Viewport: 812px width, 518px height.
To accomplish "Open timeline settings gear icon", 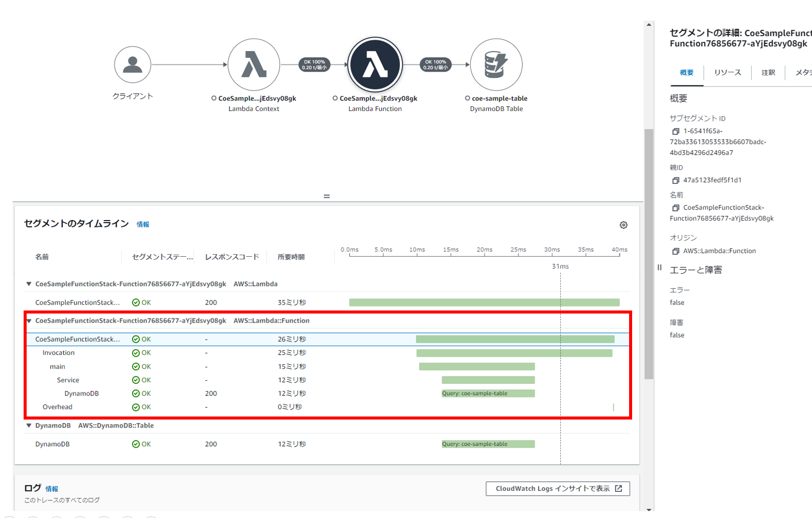I will pyautogui.click(x=623, y=225).
